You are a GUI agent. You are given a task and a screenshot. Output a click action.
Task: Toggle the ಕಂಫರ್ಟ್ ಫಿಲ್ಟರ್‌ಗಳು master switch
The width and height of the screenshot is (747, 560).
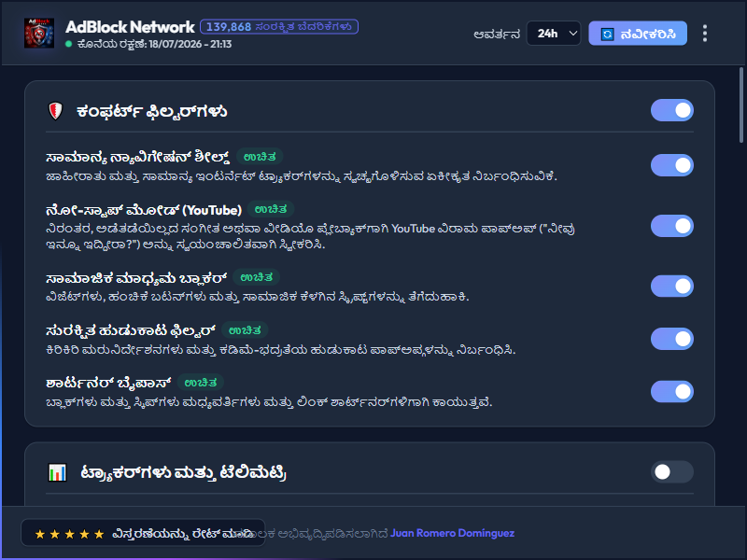671,110
